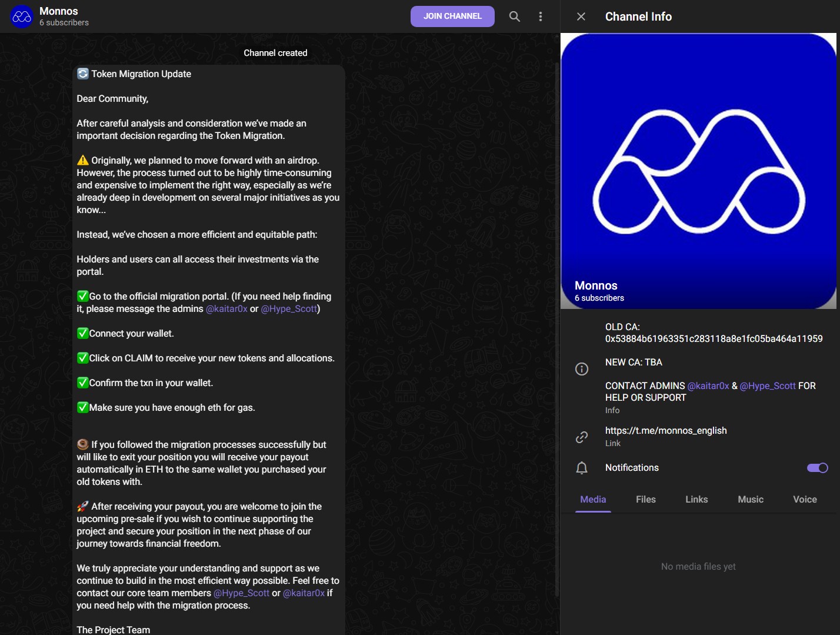
Task: Open @kaitar0x in core team members line
Action: coord(304,593)
